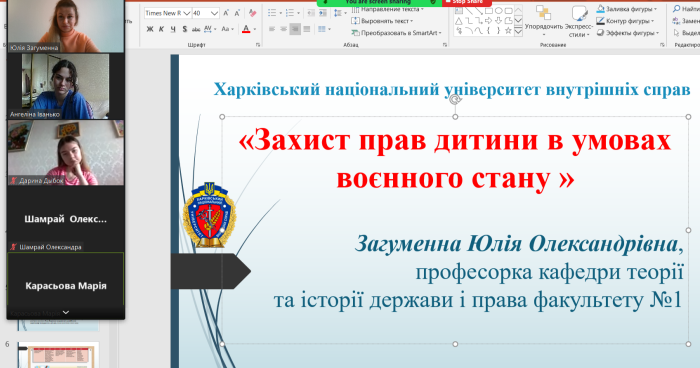Screen dimensions: 700x368
Task: Select the star shape
Action: (508, 31)
